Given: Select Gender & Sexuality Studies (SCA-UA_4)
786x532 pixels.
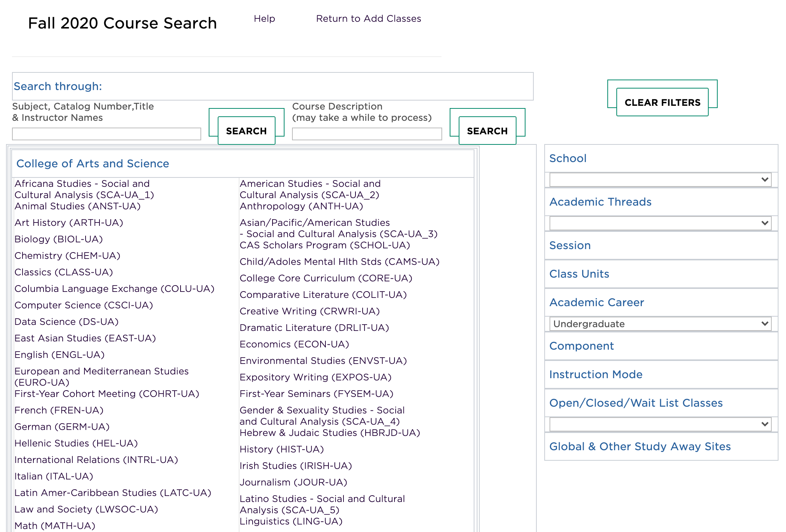Looking at the screenshot, I should 322,416.
